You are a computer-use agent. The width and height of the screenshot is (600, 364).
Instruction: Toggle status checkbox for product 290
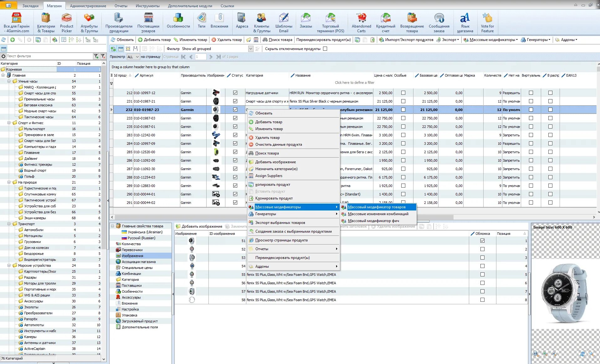pyautogui.click(x=235, y=194)
